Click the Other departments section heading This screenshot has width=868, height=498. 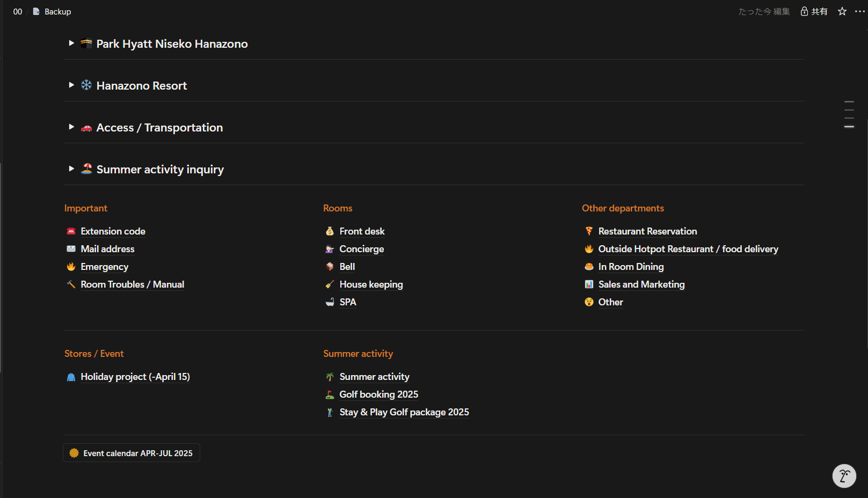[623, 208]
